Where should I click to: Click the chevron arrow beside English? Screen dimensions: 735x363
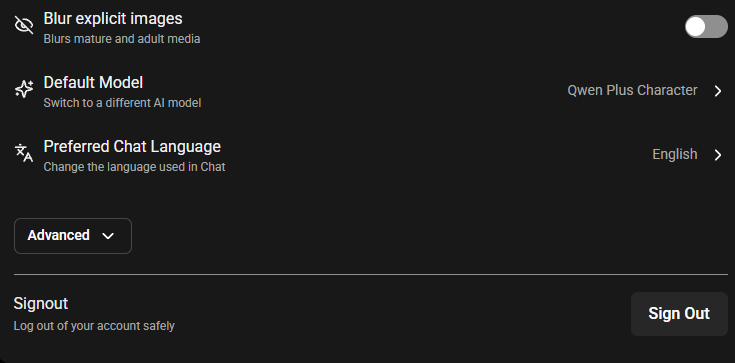pyautogui.click(x=718, y=155)
